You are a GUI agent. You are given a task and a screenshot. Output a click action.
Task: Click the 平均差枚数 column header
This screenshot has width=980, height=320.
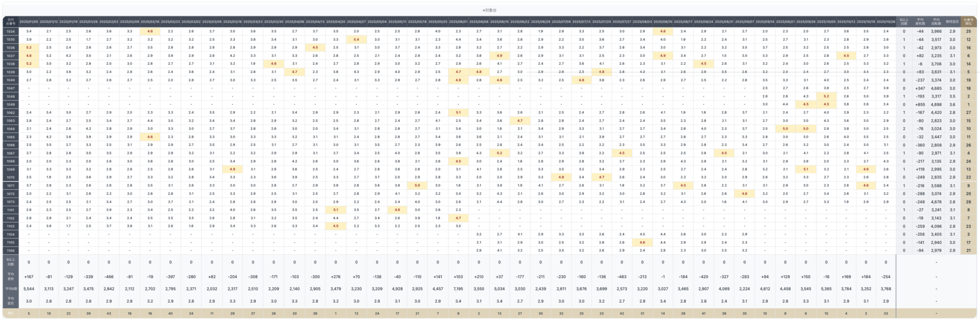point(920,22)
